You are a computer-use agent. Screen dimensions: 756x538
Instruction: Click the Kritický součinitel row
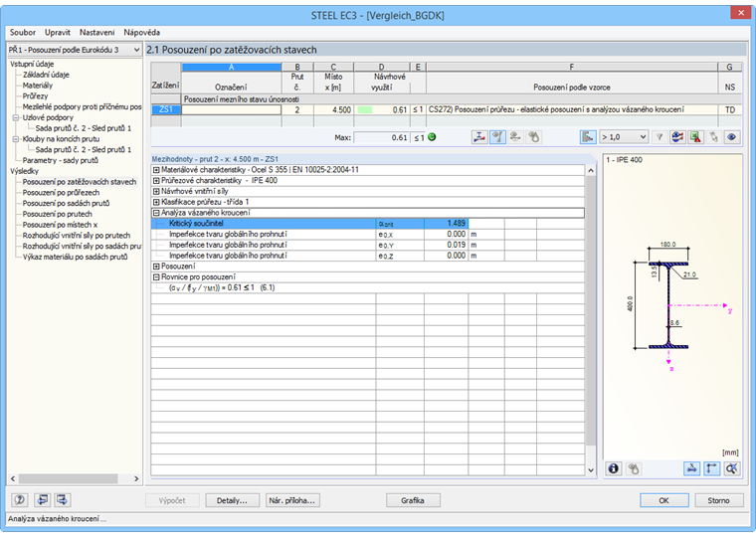pos(309,223)
